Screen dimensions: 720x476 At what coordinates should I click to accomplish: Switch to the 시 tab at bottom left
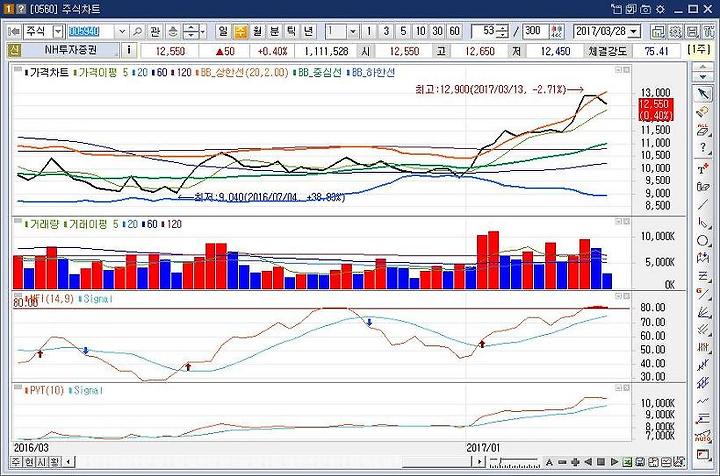coord(41,461)
